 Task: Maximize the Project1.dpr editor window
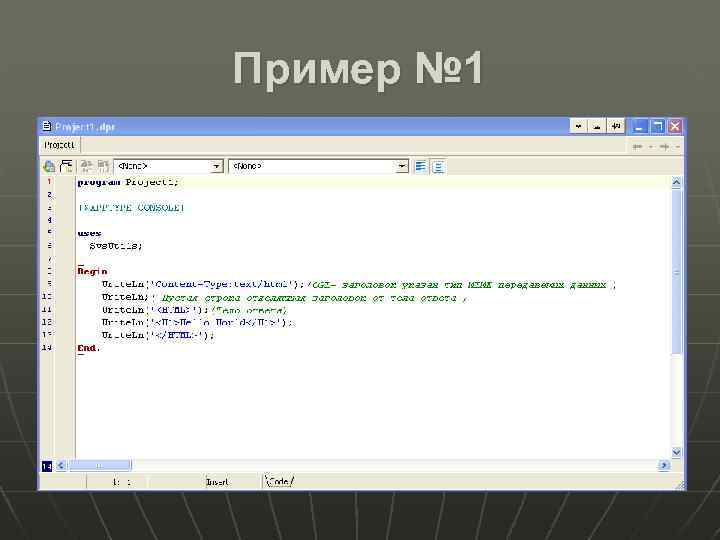pos(657,126)
